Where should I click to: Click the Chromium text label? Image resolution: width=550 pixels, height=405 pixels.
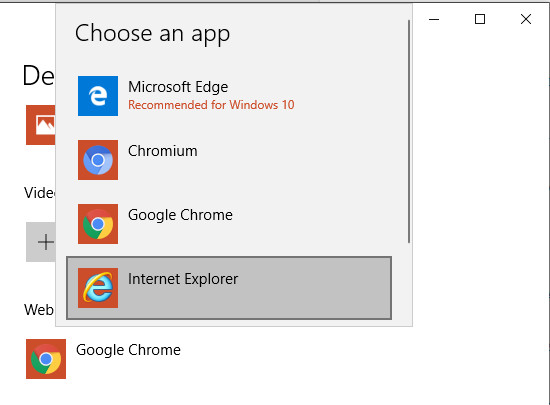coord(162,151)
